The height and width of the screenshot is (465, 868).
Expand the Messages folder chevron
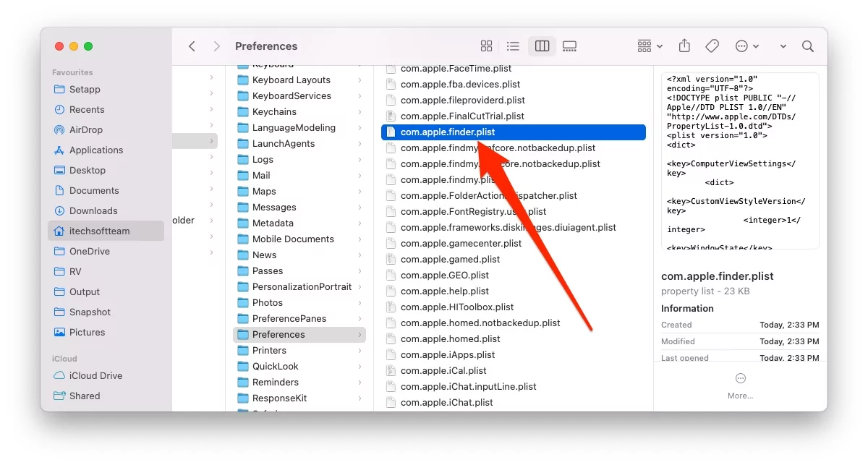click(x=359, y=208)
